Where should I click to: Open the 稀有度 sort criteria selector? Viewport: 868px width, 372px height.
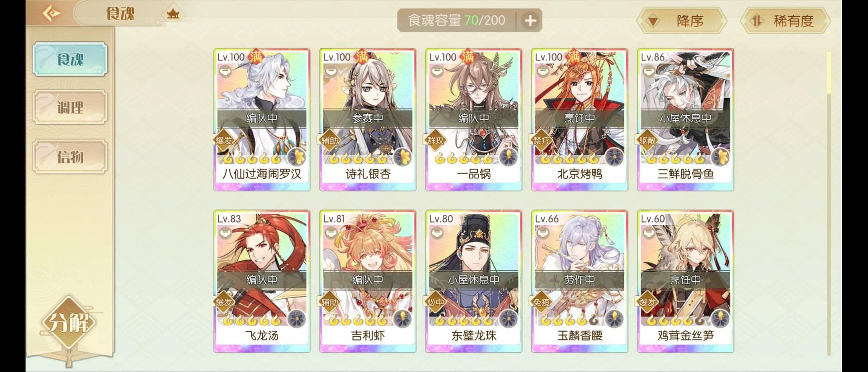(786, 21)
